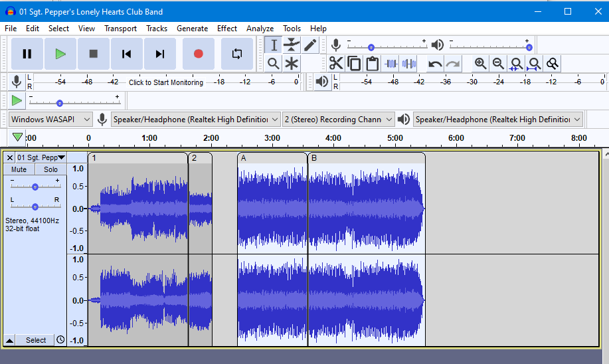Click to Start Monitoring in the recording meter
Image resolution: width=609 pixels, height=364 pixels.
pyautogui.click(x=166, y=82)
